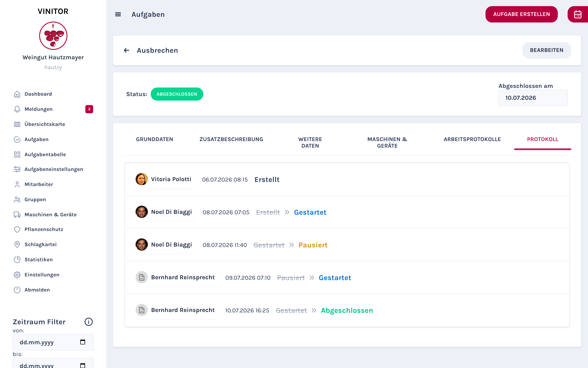Screen dimensions: 588x368
Task: Click the name Vitoria Polotti
Action: click(x=171, y=179)
